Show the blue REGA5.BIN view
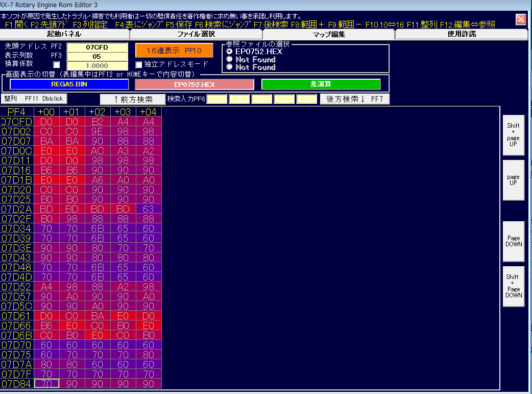Screen dimensions: 532x394 click(x=69, y=84)
